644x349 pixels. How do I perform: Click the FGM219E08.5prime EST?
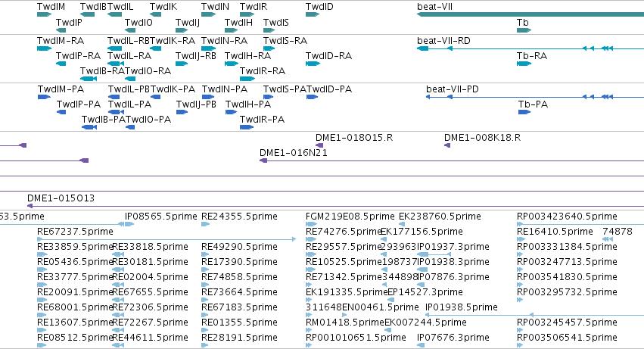click(311, 224)
